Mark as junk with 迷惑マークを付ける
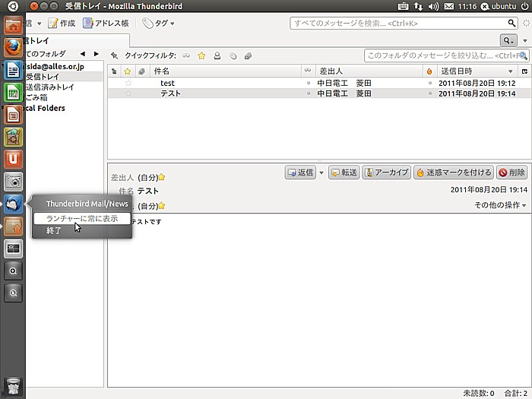The height and width of the screenshot is (399, 532). [454, 173]
